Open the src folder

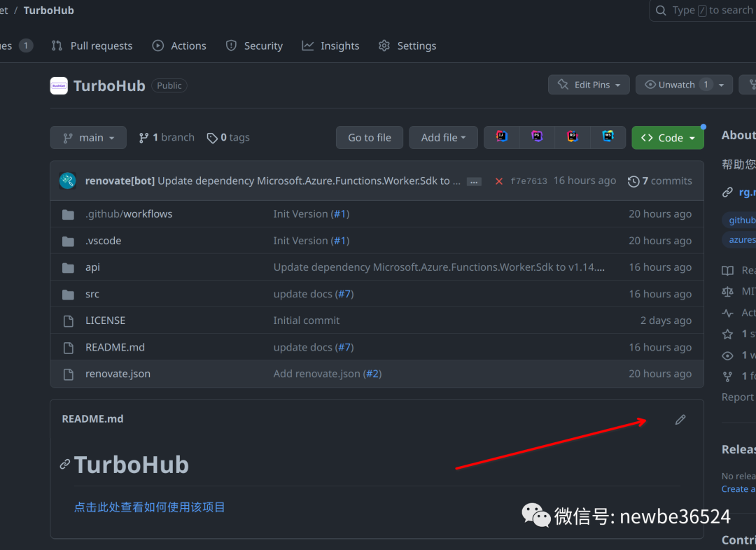click(x=92, y=294)
